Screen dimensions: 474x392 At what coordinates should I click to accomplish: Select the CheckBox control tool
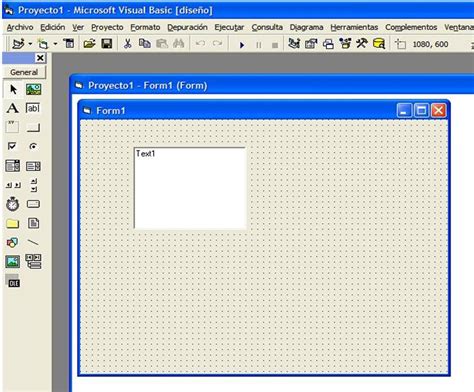tap(12, 146)
